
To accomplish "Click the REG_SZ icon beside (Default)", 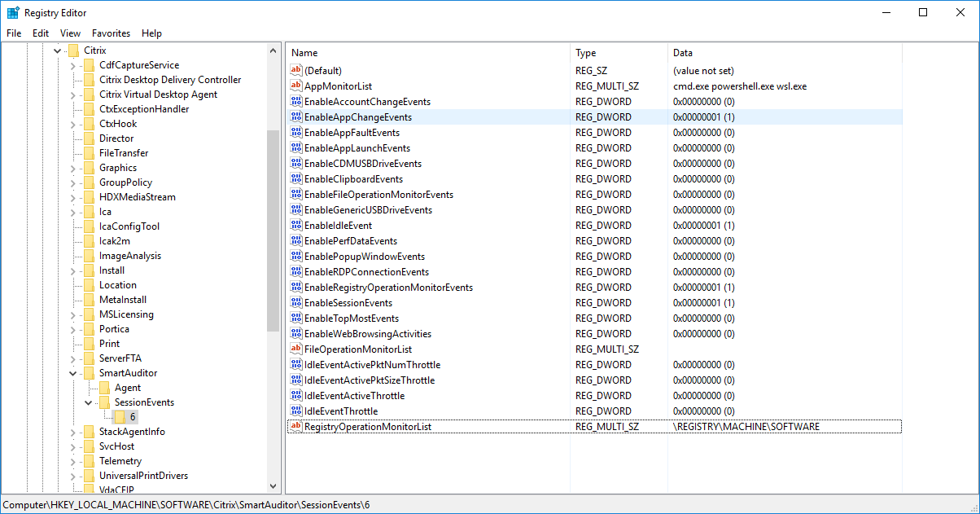I will tap(296, 70).
